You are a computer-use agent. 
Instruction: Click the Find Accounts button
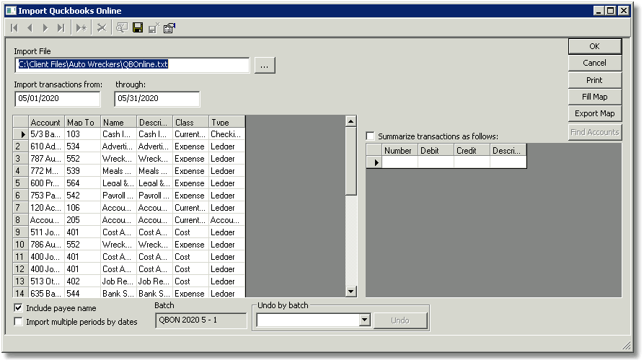[x=594, y=132]
